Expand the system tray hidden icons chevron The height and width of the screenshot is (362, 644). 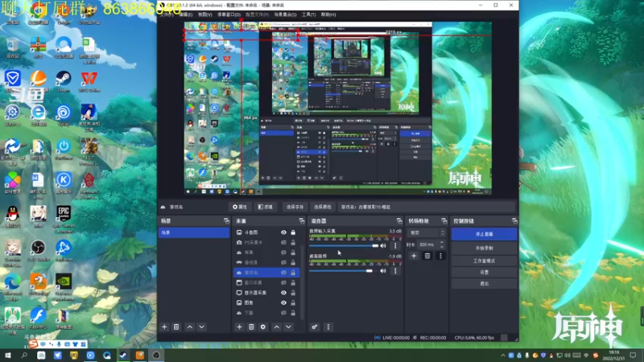click(x=502, y=356)
